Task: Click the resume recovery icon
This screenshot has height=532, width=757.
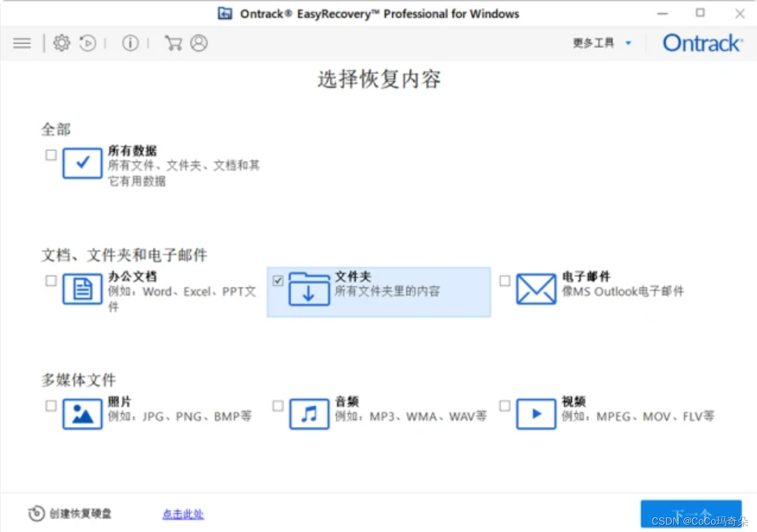Action: (x=88, y=43)
